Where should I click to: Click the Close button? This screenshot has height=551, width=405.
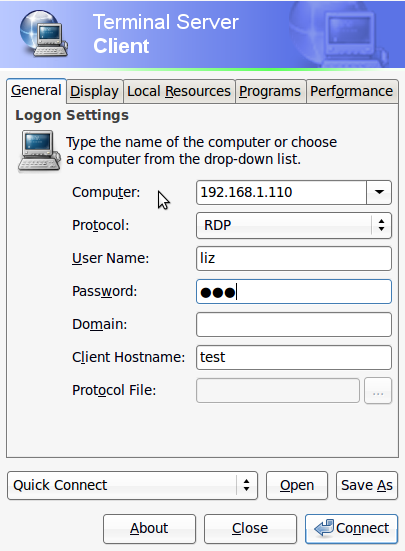250,529
